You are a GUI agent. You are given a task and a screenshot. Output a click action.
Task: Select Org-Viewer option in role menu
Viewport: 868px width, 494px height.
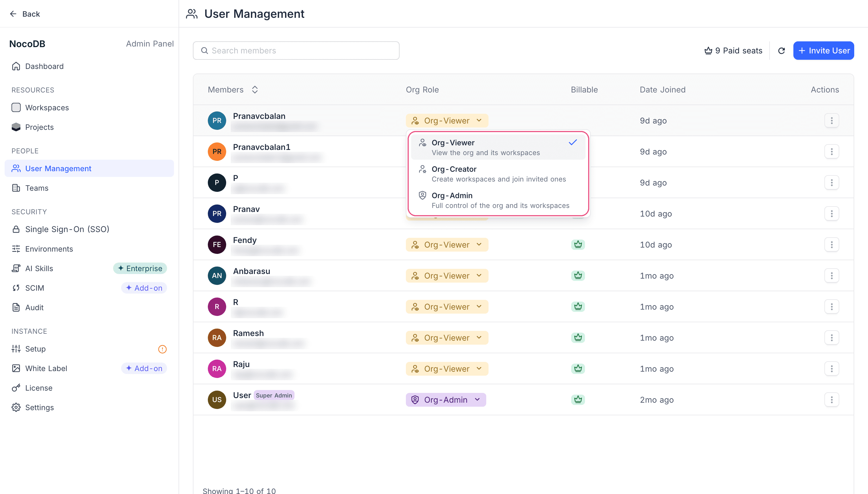[x=498, y=147]
